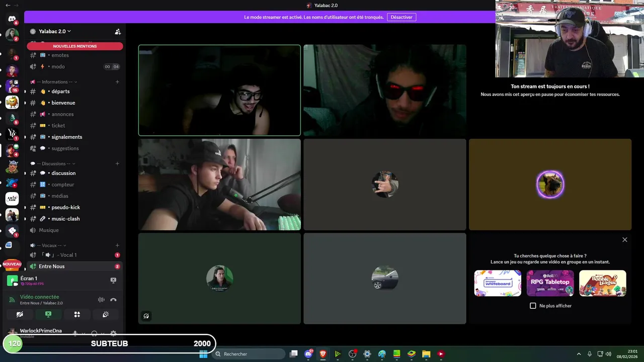
Task: Open the annonces channel
Action: pos(74,114)
